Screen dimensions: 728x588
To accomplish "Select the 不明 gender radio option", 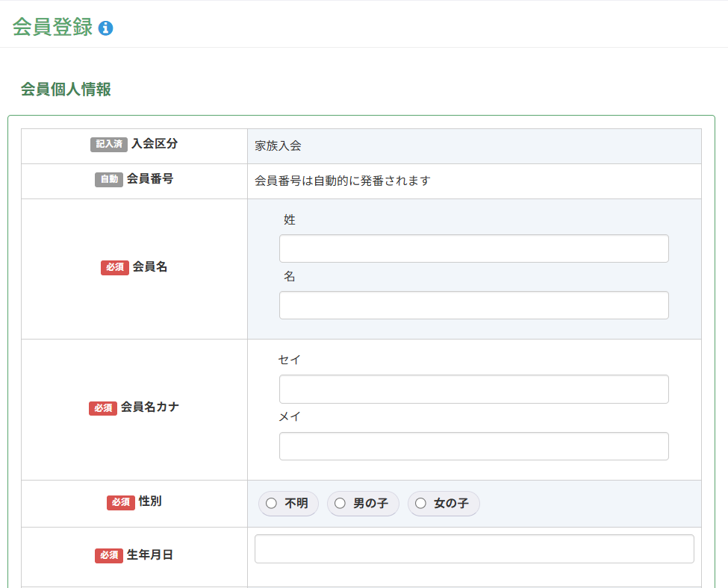I will coord(272,504).
